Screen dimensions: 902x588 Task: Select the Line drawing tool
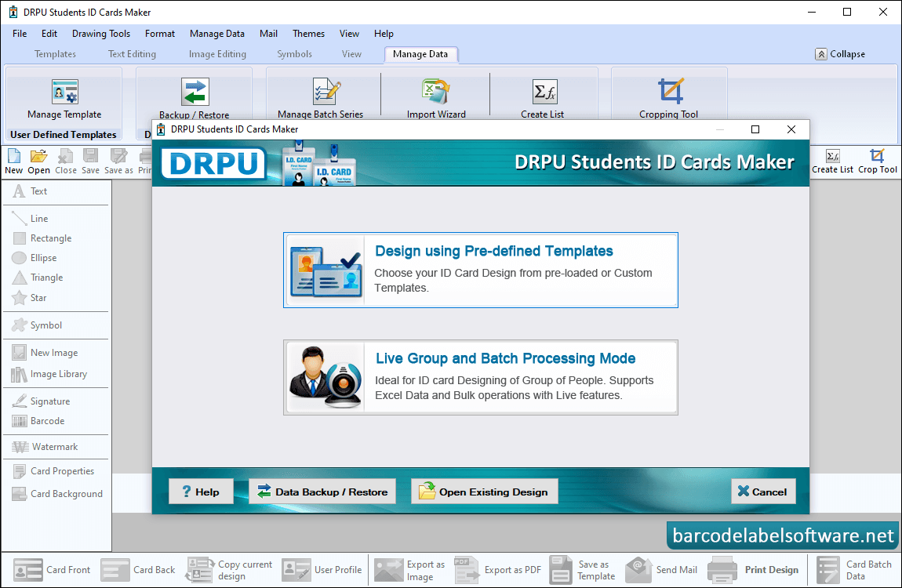point(31,219)
